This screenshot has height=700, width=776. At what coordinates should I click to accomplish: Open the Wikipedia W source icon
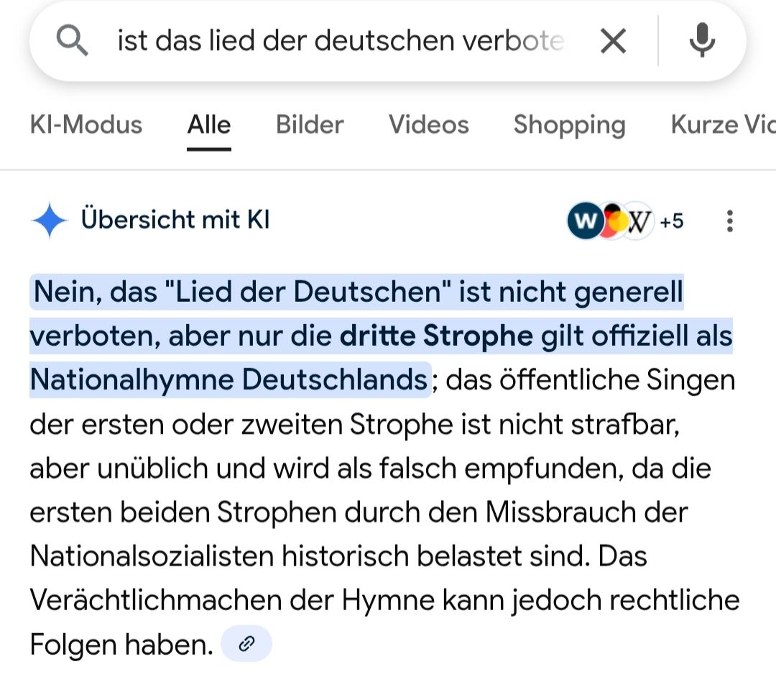tap(639, 221)
